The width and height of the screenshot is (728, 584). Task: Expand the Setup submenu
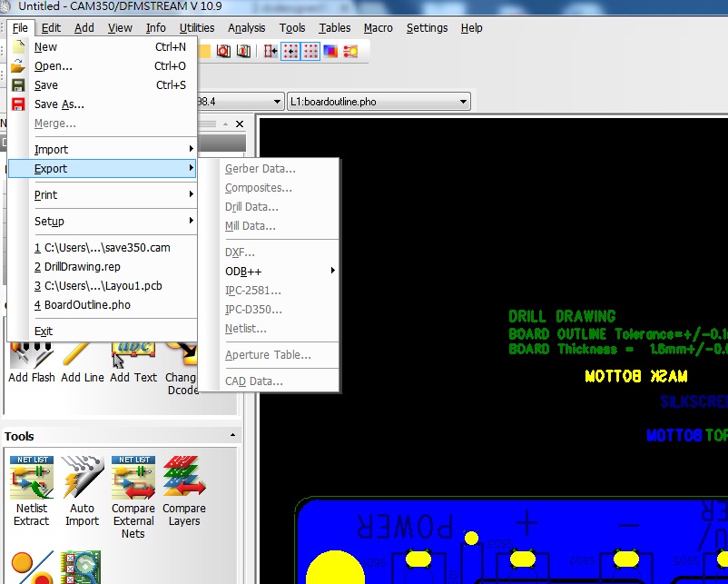click(x=103, y=221)
